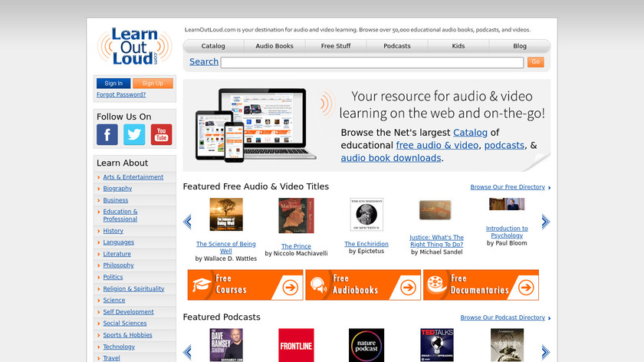This screenshot has height=362, width=644.
Task: Open the Dave Ramsey Show podcast
Action: [226, 345]
